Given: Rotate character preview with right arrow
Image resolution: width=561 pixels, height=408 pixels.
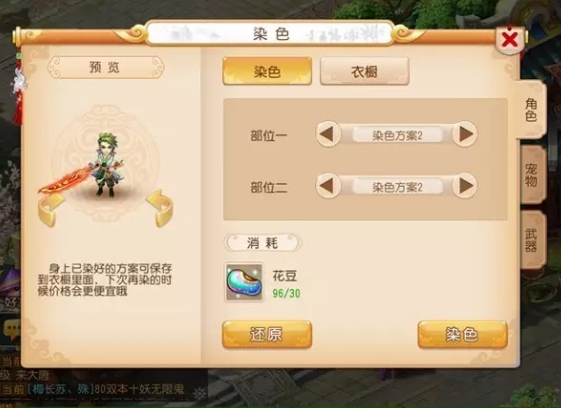Looking at the screenshot, I should tap(160, 209).
